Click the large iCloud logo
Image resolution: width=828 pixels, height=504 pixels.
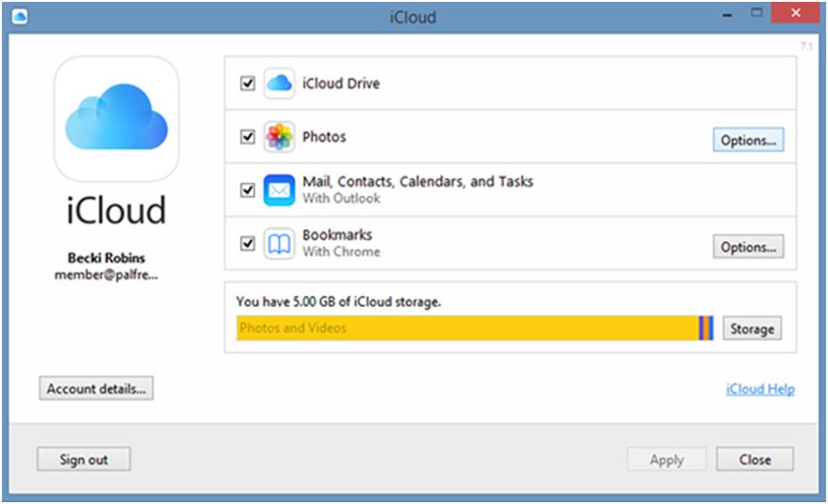coord(117,120)
